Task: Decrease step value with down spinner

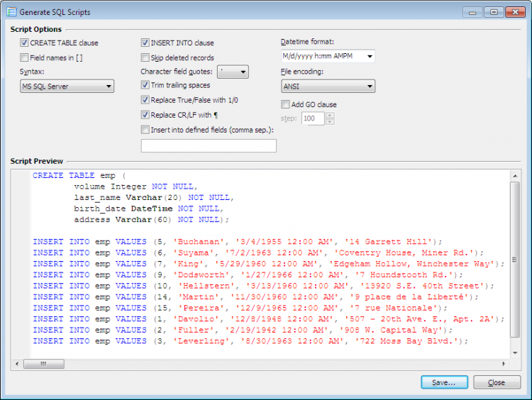Action: coord(330,121)
